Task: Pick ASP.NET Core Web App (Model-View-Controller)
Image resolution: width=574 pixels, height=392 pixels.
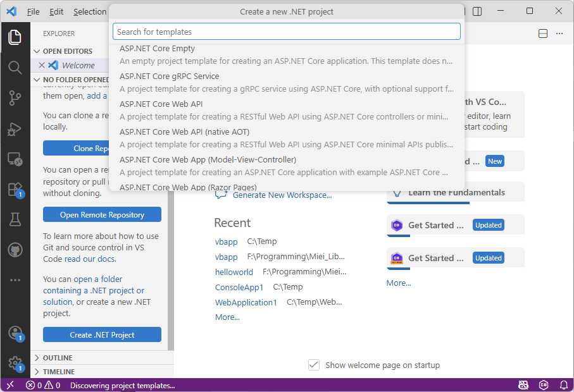Action: point(287,166)
